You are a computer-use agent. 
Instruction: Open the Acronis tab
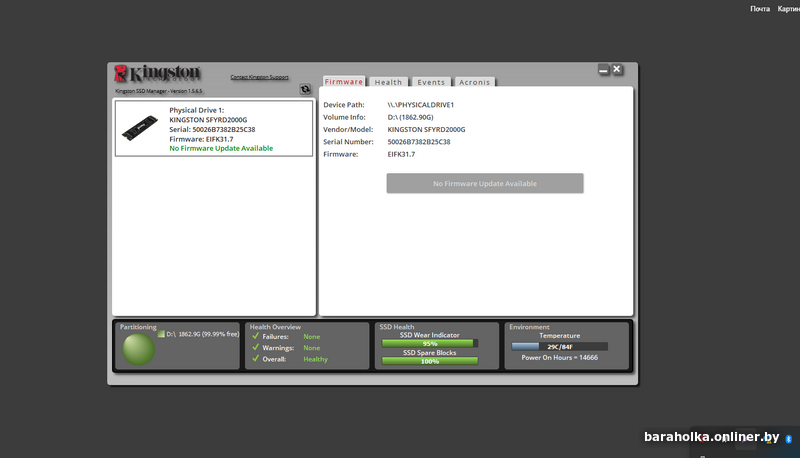474,82
